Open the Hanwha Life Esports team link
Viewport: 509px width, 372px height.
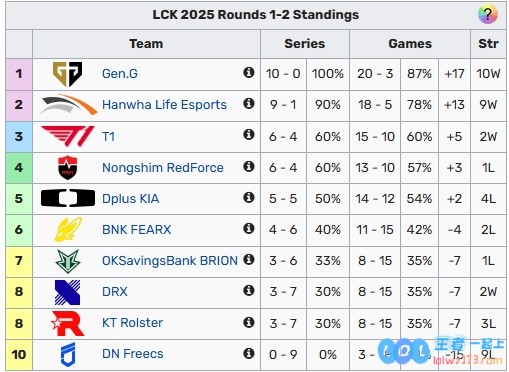[x=164, y=105]
